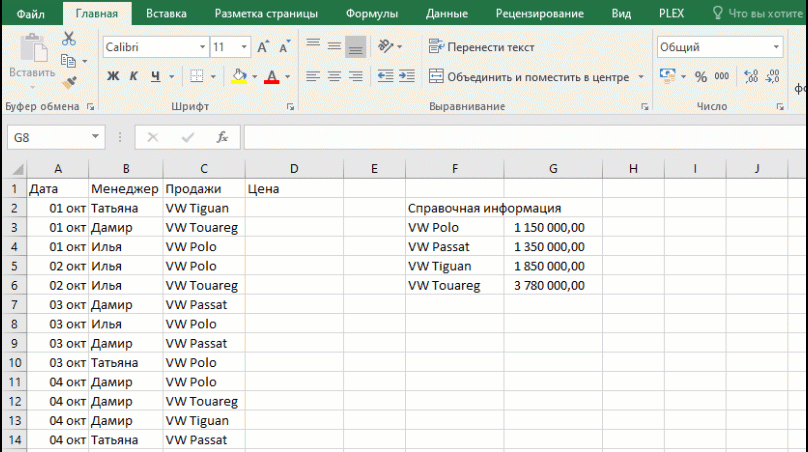The width and height of the screenshot is (808, 452).
Task: Open the font size 11 dropdown
Action: coord(244,47)
